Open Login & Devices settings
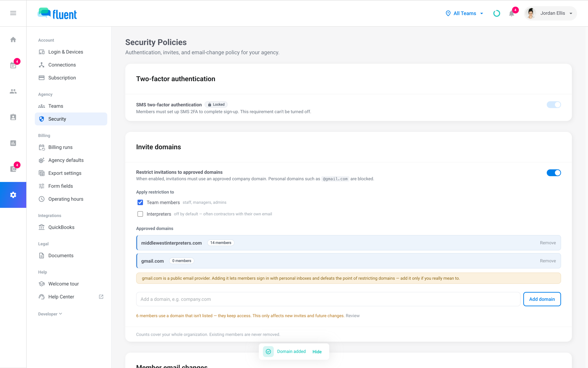Image resolution: width=588 pixels, height=368 pixels. [x=71, y=52]
